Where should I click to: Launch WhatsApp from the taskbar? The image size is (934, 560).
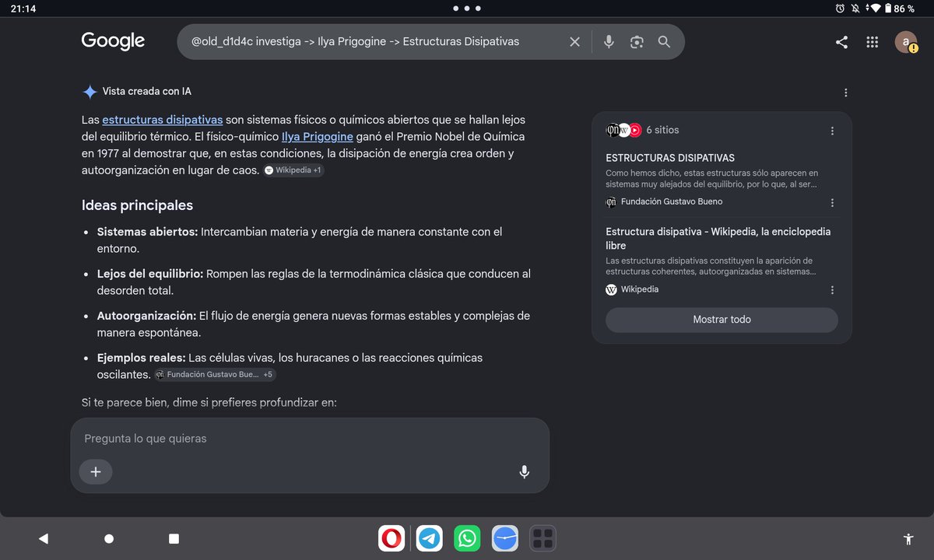[x=467, y=538]
